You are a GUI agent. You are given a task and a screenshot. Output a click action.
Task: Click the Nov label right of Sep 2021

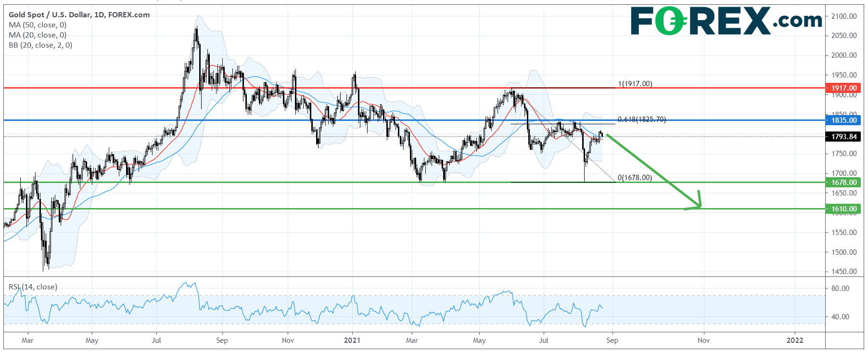703,340
